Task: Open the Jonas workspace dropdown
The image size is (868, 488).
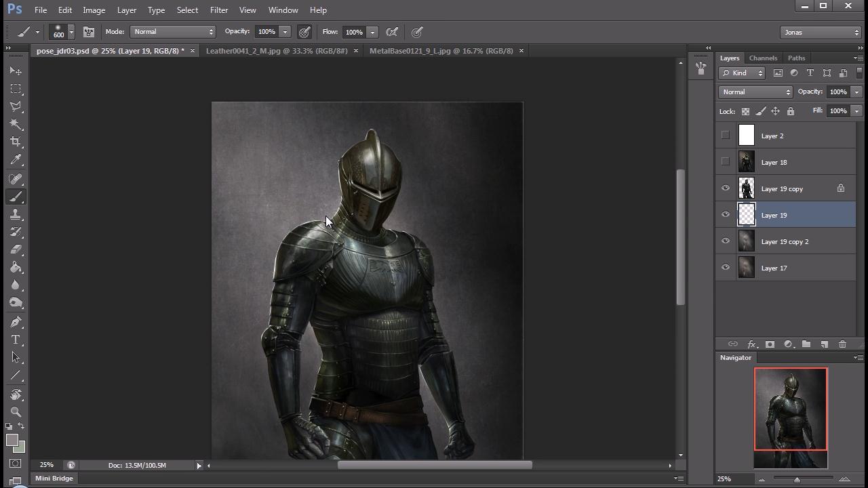Action: point(820,32)
